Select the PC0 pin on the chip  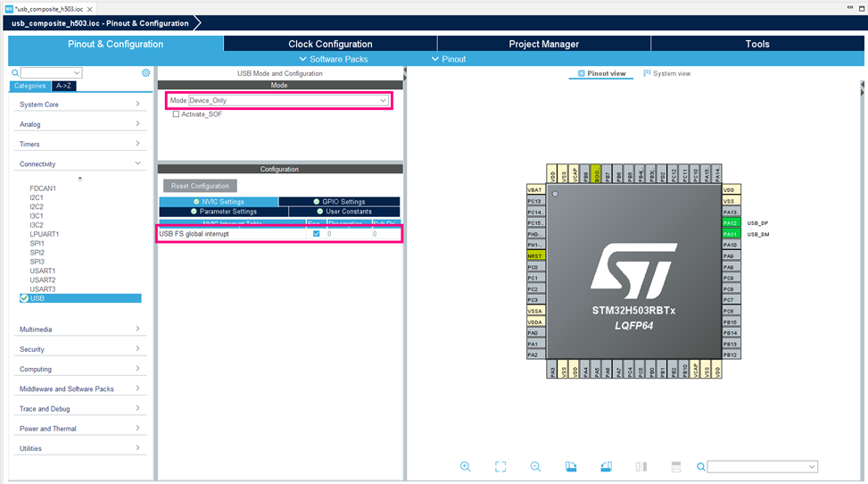[x=536, y=267]
